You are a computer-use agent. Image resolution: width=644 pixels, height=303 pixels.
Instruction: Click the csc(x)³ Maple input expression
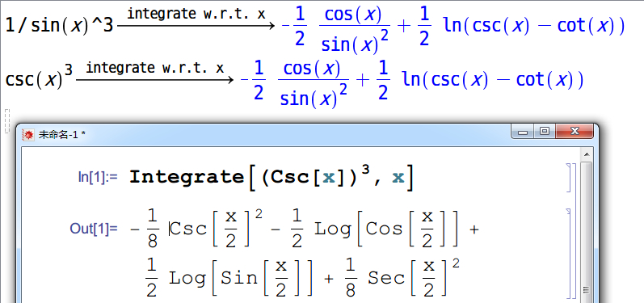coord(39,78)
